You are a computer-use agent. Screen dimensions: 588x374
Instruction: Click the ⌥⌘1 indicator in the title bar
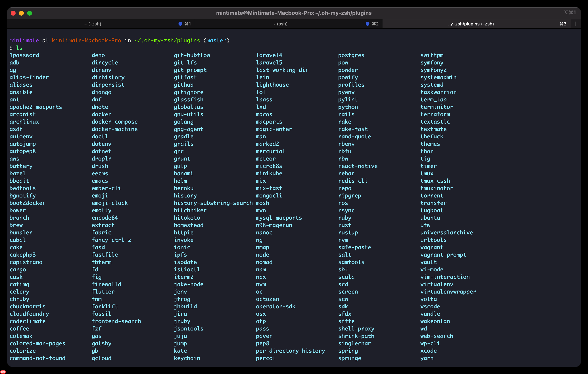pos(570,13)
